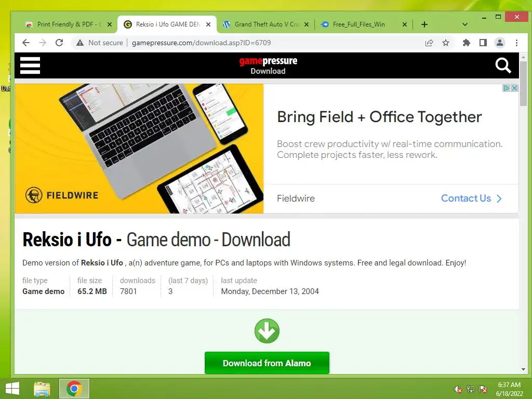
Task: Close the Print Friendly & PDF tab
Action: (110, 24)
